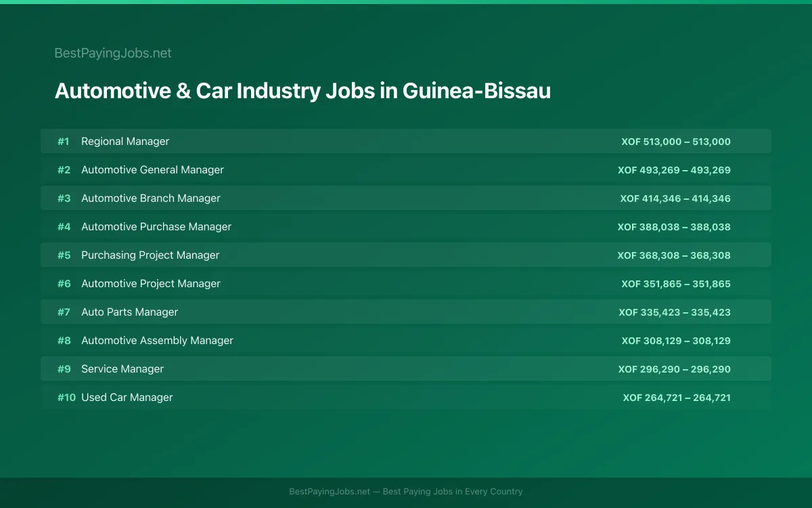This screenshot has width=812, height=508.
Task: Click salary XOF 296,290 – 296,290
Action: (x=675, y=369)
